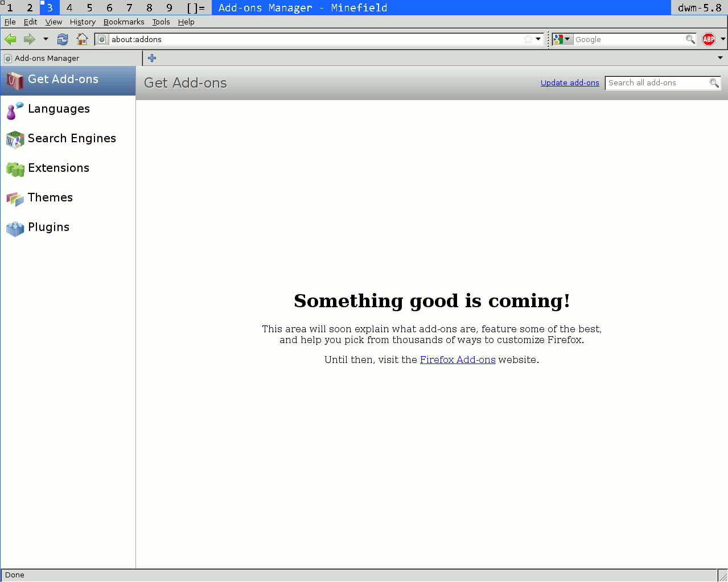
Task: Click the Plugins lego brick icon
Action: coord(15,229)
